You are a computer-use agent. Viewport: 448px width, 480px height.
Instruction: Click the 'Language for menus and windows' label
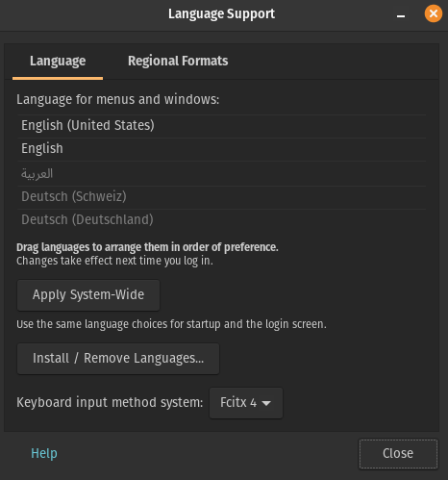118,99
